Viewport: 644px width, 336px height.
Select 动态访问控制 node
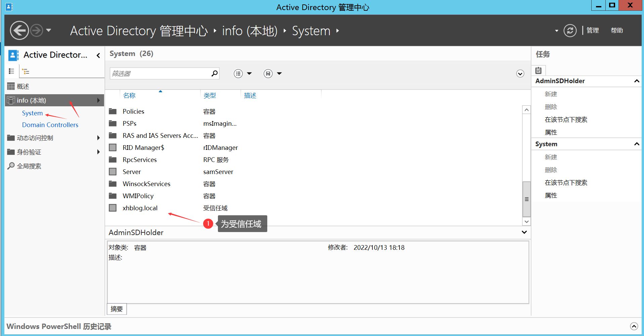[x=35, y=138]
